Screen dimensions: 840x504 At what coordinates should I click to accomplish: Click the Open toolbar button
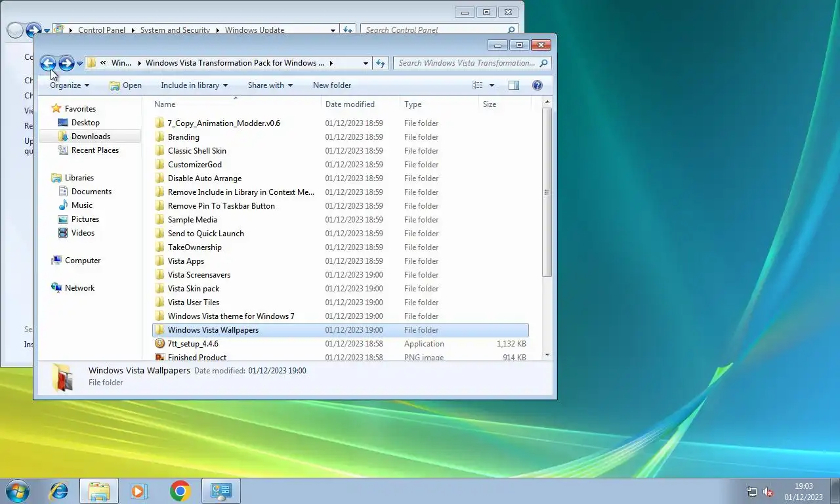[125, 85]
